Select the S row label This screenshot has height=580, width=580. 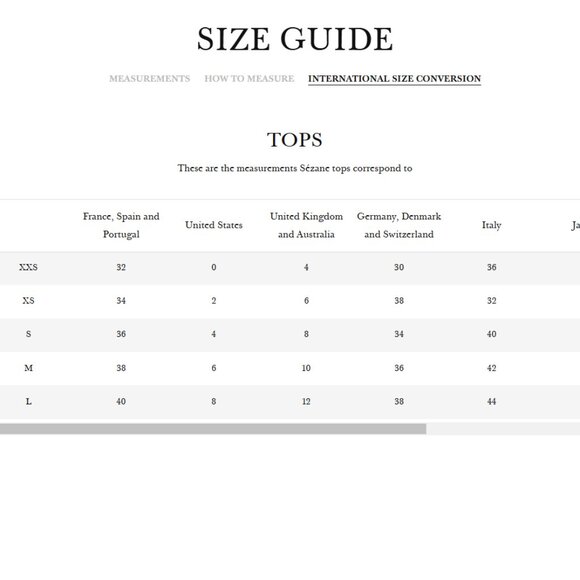(28, 334)
